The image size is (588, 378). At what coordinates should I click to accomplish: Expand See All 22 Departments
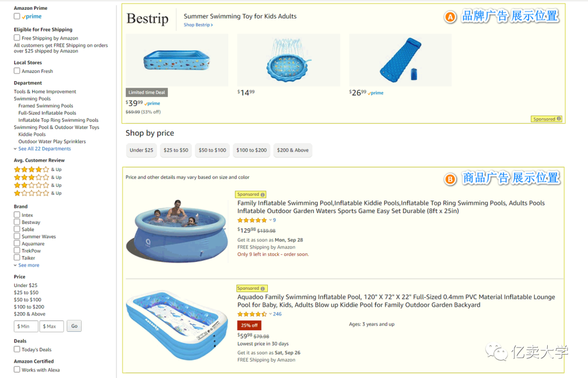point(44,149)
